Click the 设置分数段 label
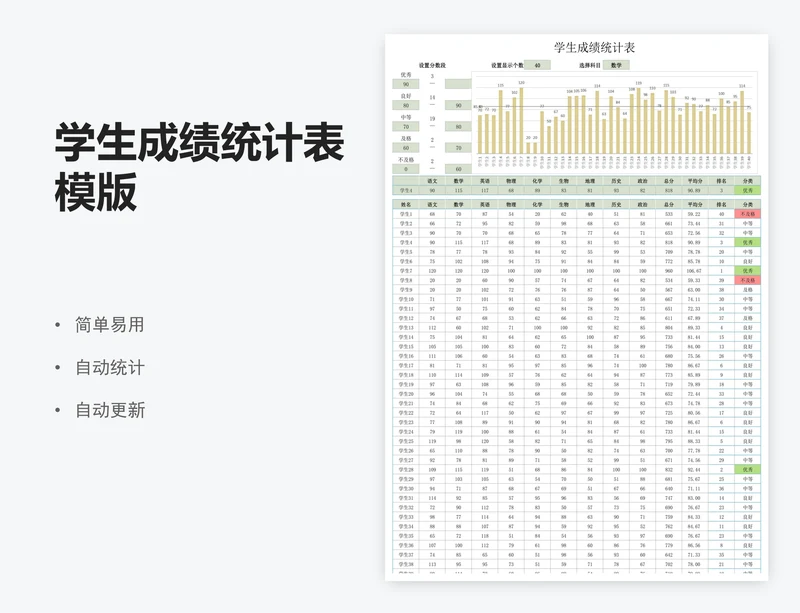The image size is (800, 613). click(x=432, y=65)
